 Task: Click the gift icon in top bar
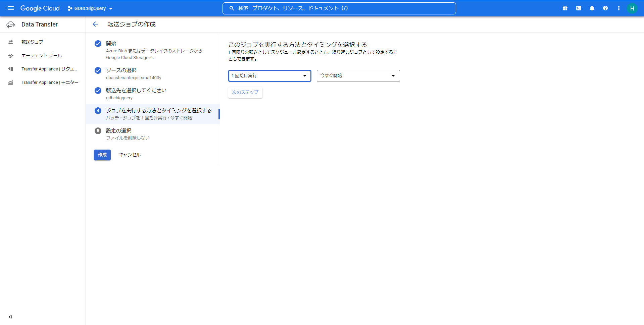click(x=565, y=8)
